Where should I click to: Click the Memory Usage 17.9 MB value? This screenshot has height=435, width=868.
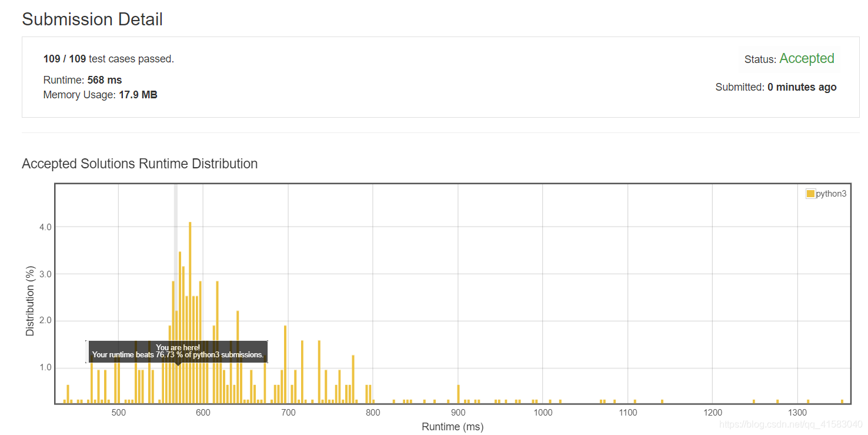tap(138, 95)
